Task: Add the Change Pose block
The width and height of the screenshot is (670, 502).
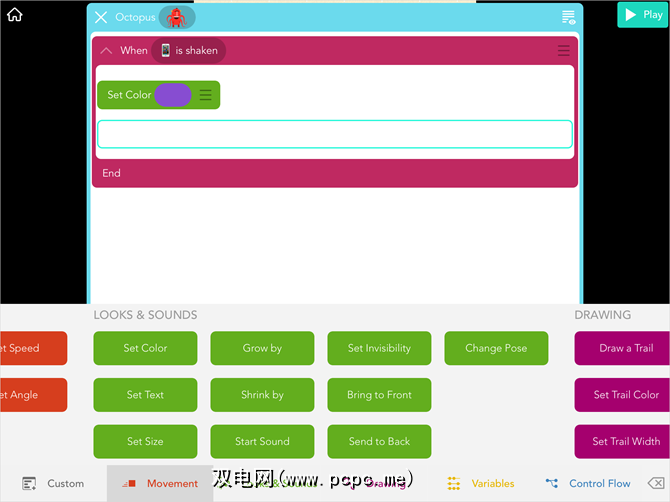Action: pyautogui.click(x=496, y=348)
